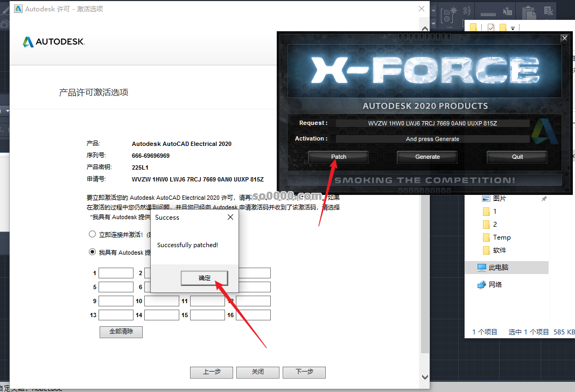Click the scroll-up arrow in Autodesk window
Image resolution: width=575 pixels, height=392 pixels.
[425, 29]
